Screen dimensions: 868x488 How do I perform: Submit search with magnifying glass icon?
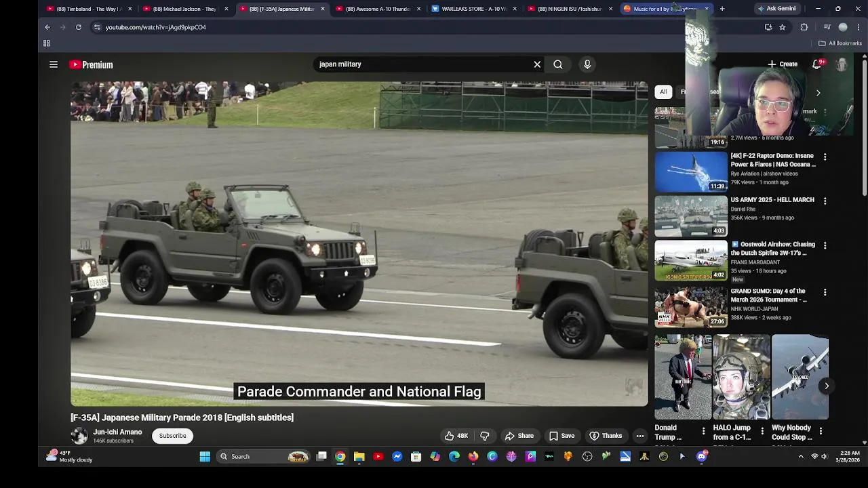click(558, 64)
